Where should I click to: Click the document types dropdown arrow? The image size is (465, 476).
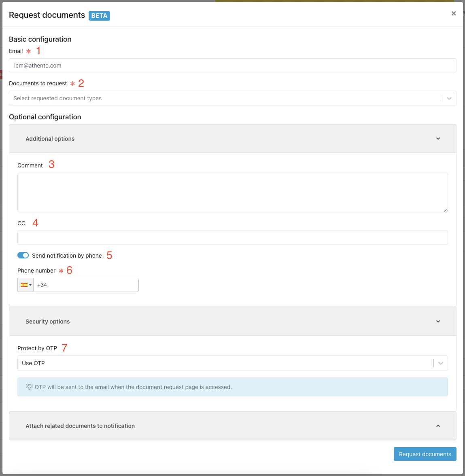pyautogui.click(x=449, y=98)
